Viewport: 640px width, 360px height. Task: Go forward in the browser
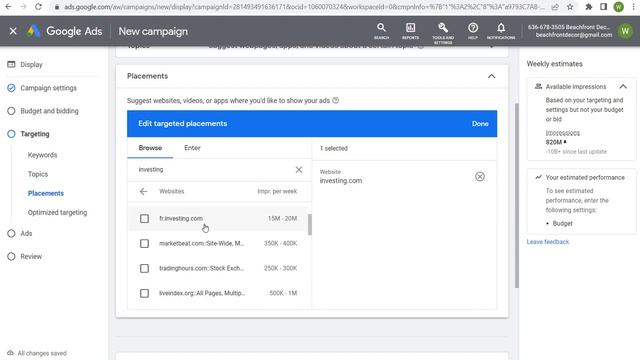23,7
